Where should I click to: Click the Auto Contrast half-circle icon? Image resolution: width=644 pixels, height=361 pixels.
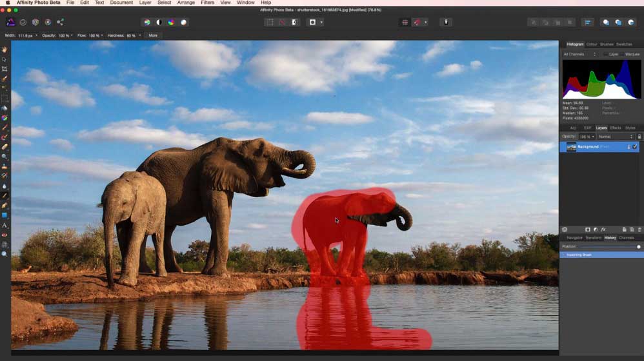coord(159,22)
